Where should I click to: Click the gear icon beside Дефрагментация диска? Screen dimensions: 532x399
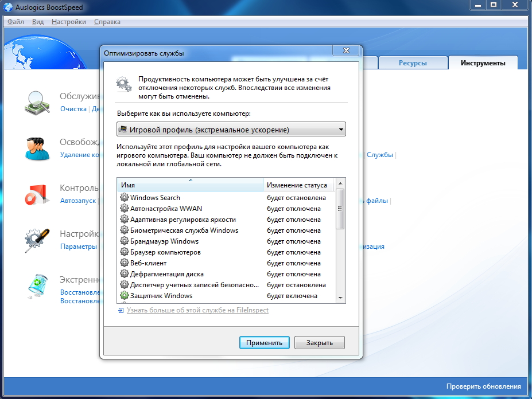pyautogui.click(x=125, y=273)
